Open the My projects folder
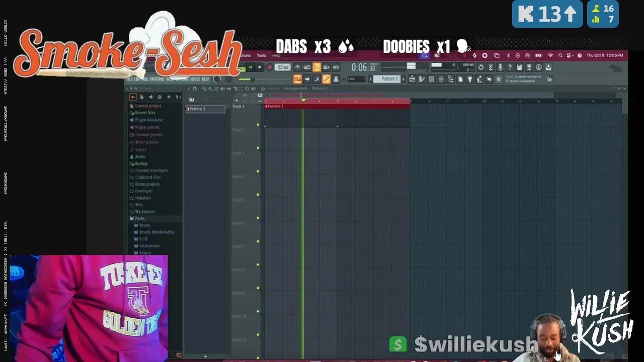Viewport: 644px width, 362px height. [x=142, y=211]
